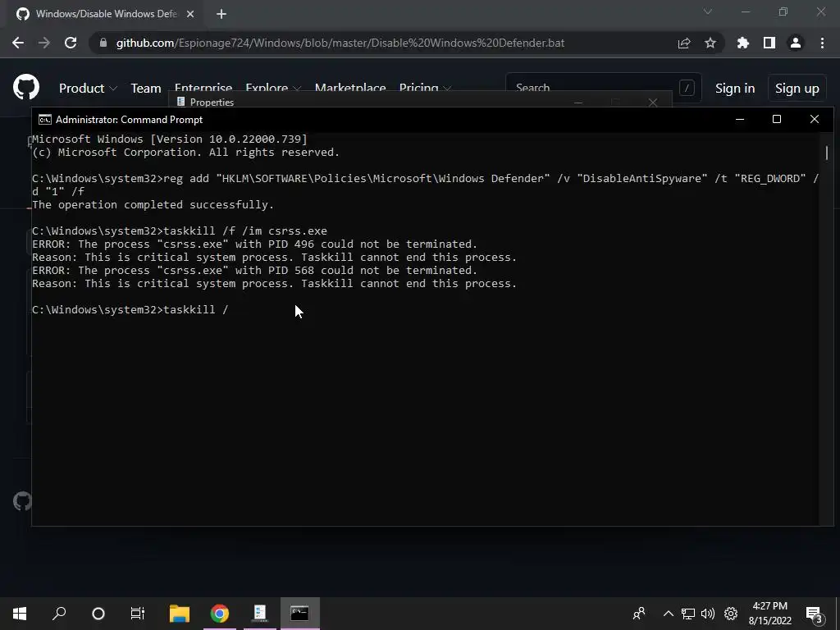The width and height of the screenshot is (840, 630).
Task: Click "The operation completed successfully." text
Action: 153,204
